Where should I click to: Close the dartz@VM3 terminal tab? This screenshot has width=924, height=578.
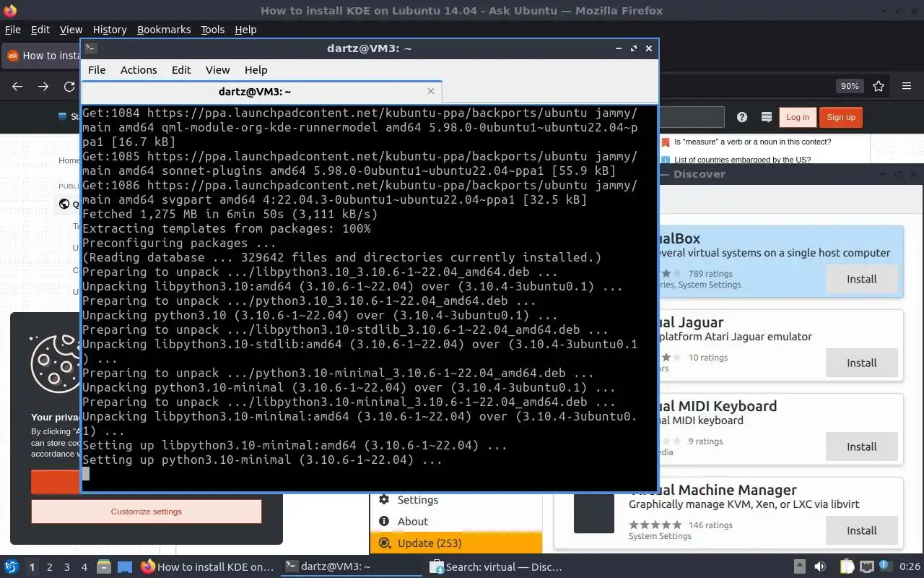431,91
